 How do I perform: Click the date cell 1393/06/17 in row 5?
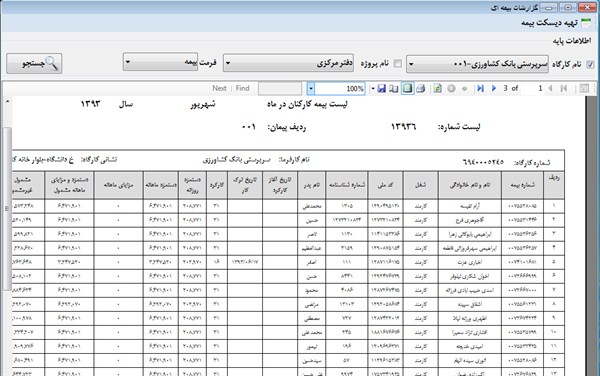[245, 262]
